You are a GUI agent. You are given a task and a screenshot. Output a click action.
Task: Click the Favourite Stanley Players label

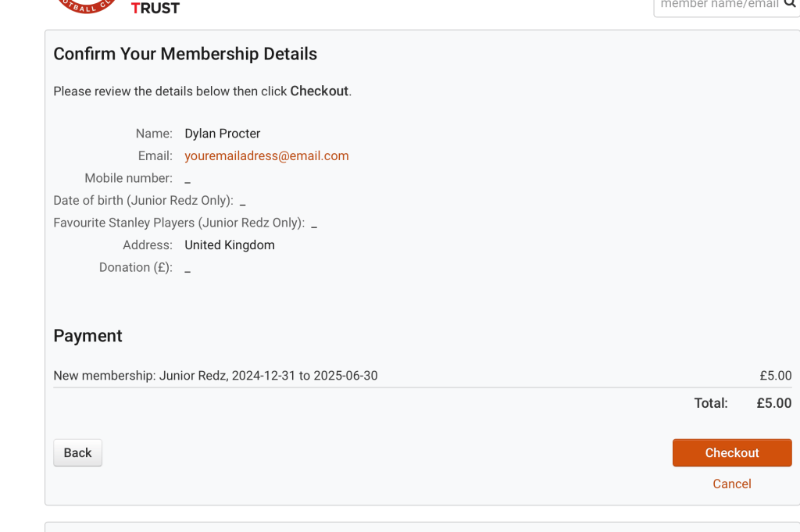[178, 223]
